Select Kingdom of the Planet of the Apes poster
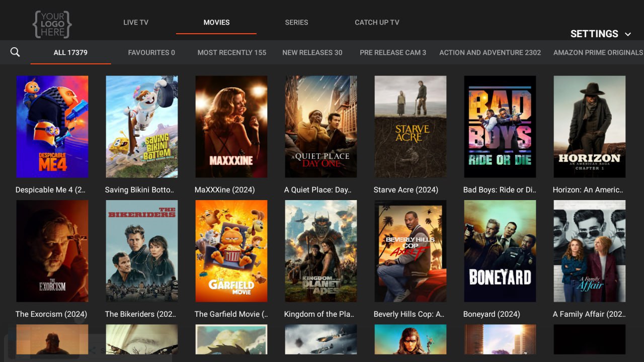644x362 pixels. [x=321, y=251]
